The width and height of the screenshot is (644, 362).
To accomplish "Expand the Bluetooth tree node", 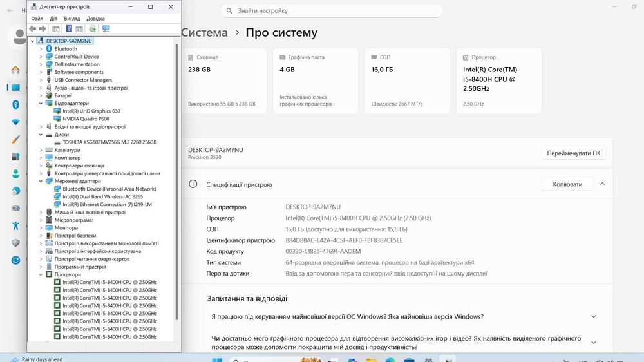I will coord(41,48).
